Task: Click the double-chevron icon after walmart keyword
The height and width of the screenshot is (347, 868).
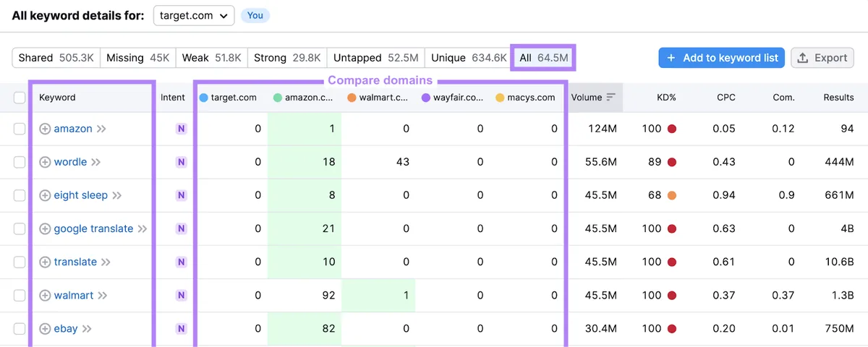Action: [x=103, y=295]
